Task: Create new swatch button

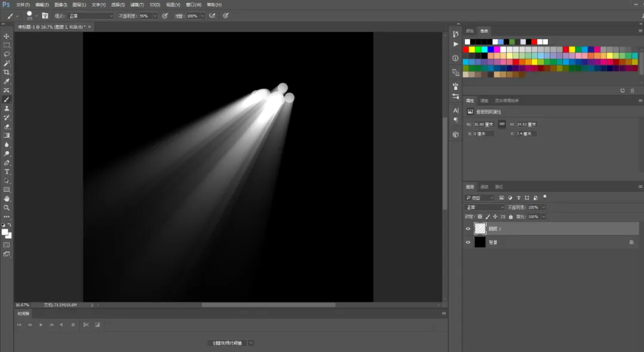Action: (622, 91)
